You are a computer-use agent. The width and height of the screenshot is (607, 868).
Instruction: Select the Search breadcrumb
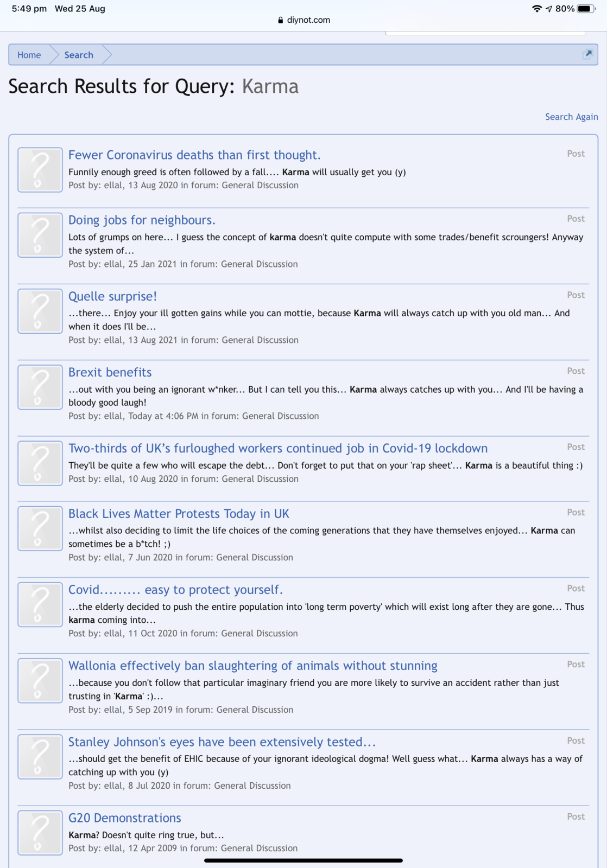tap(79, 55)
